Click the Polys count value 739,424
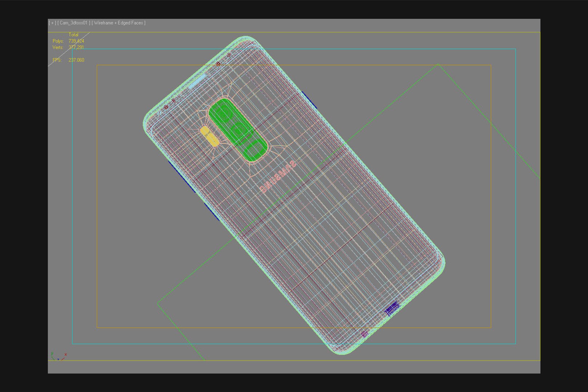588x392 pixels. [x=76, y=41]
